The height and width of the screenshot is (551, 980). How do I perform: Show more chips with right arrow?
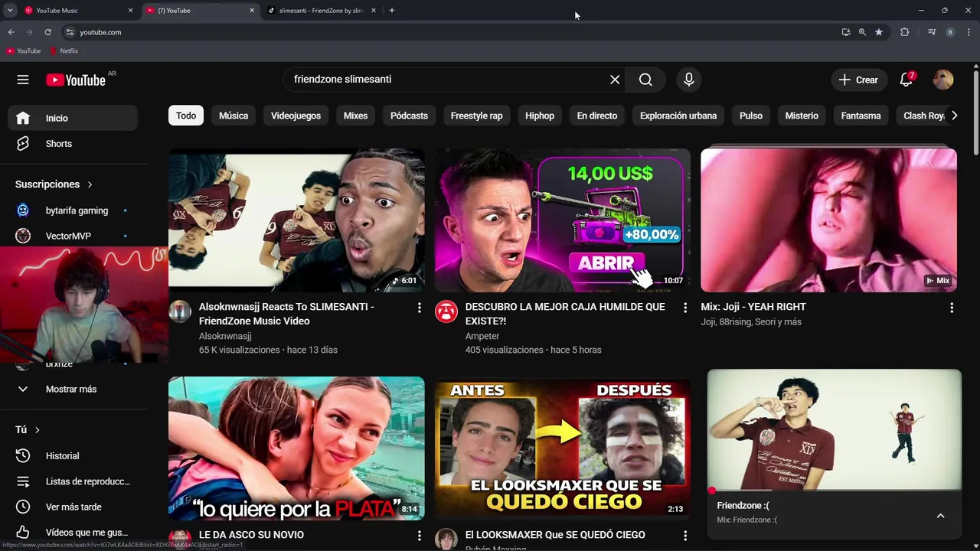(x=954, y=116)
